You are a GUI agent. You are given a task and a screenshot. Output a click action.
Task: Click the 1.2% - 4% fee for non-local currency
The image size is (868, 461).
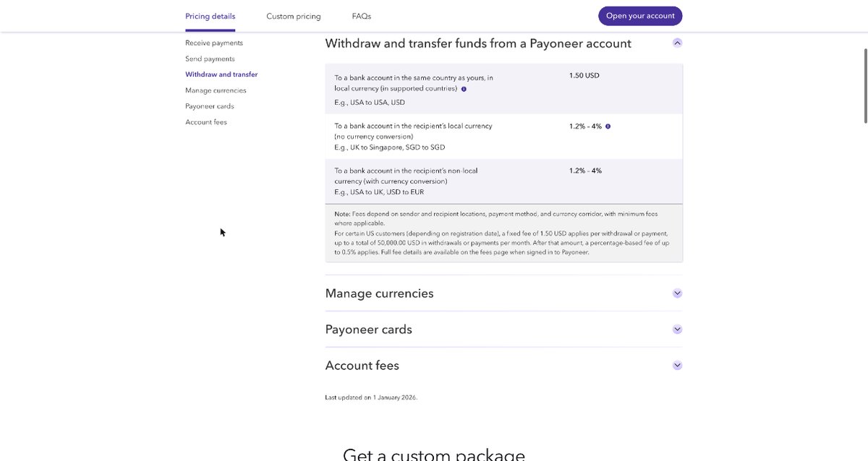click(x=585, y=171)
